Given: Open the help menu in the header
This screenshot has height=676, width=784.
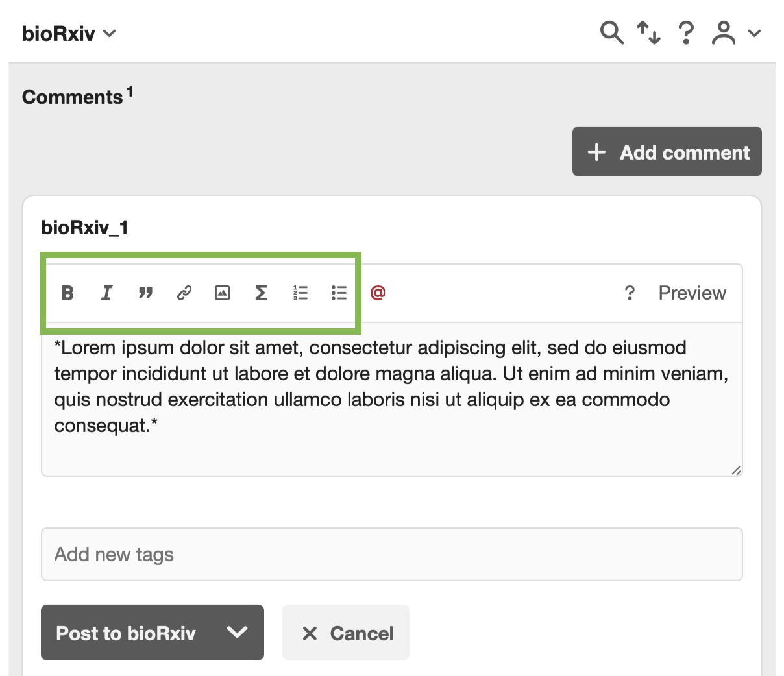Looking at the screenshot, I should point(686,32).
